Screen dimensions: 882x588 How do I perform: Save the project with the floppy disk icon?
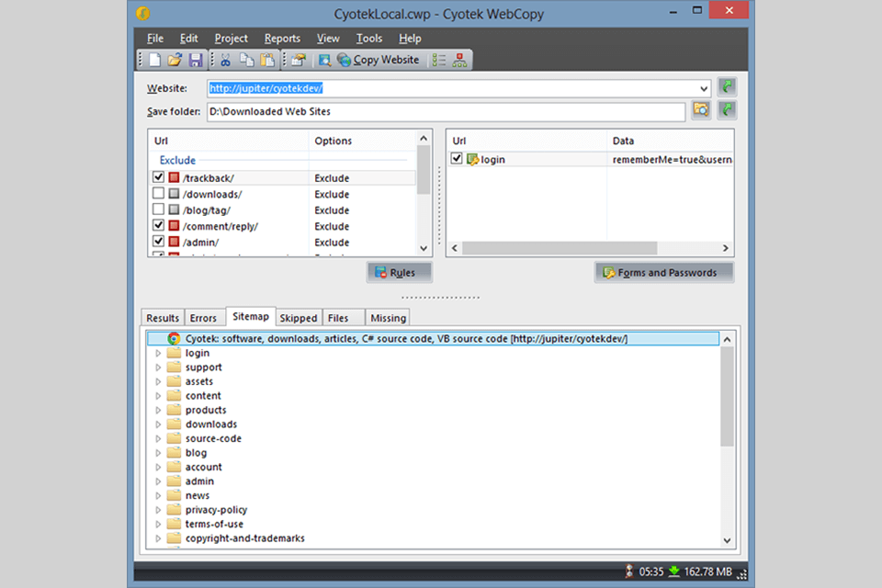pyautogui.click(x=195, y=60)
